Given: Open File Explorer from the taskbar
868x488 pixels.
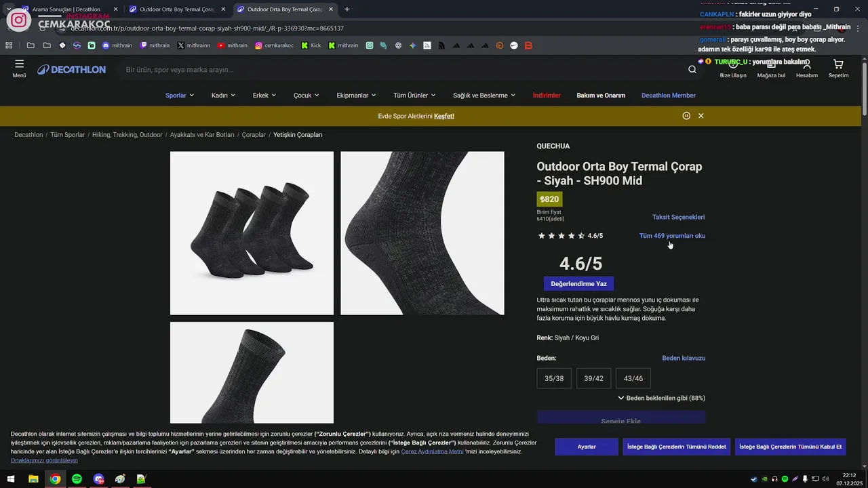Looking at the screenshot, I should tap(33, 479).
